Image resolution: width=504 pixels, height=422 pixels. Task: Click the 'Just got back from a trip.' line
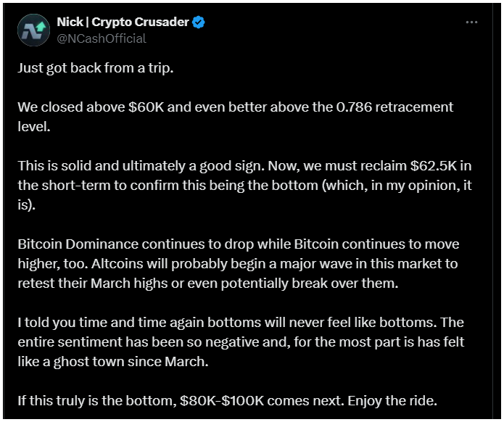pyautogui.click(x=96, y=68)
